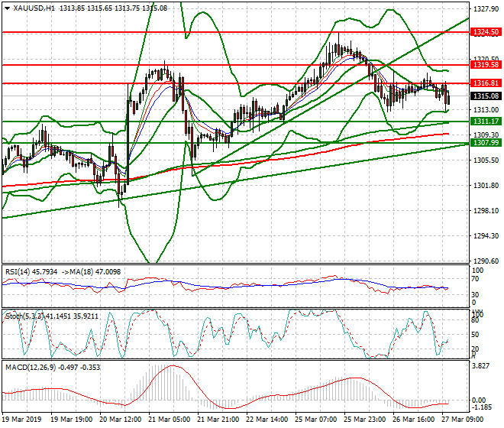Click the 1309.30 price scale value
Viewport: 504px width, 428px height.
(x=486, y=135)
